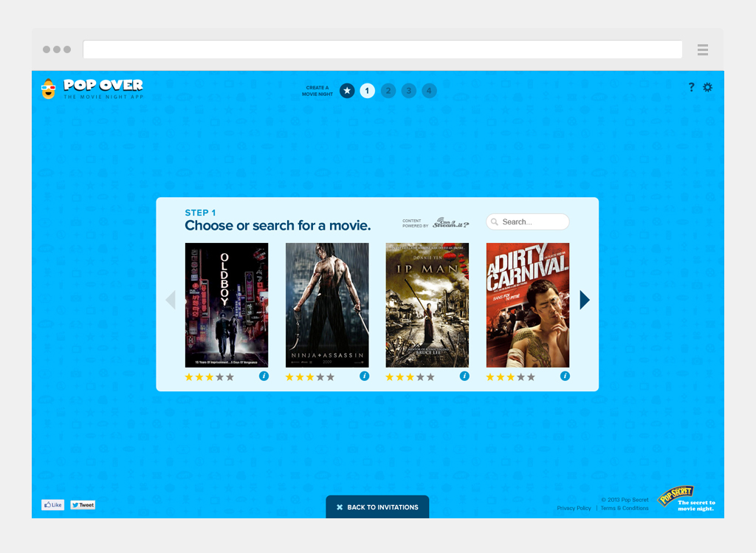Select step 4 in progress indicator
756x553 pixels.
click(x=429, y=91)
